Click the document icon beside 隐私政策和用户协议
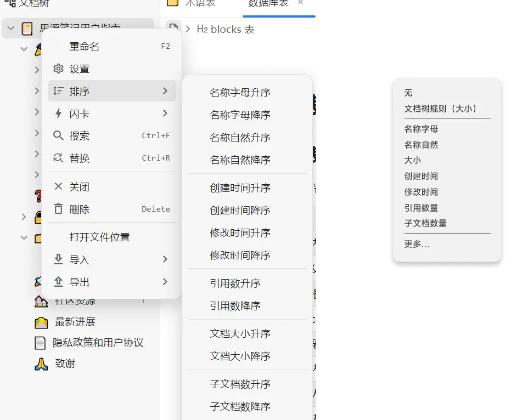 click(x=40, y=343)
